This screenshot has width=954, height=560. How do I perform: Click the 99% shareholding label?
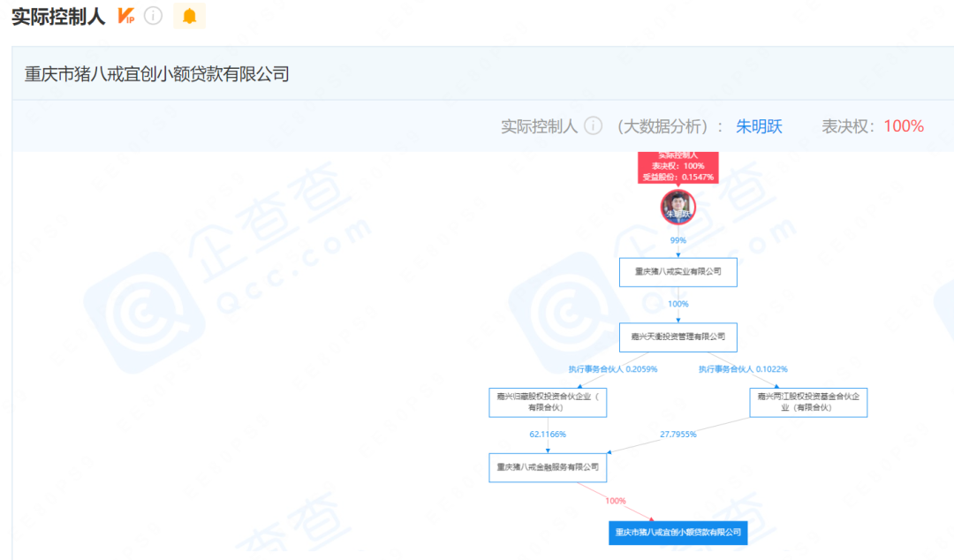click(x=678, y=239)
